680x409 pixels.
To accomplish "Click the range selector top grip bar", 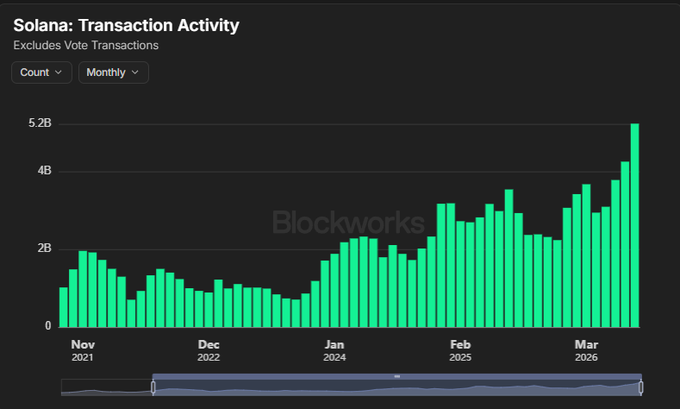I will click(x=397, y=376).
